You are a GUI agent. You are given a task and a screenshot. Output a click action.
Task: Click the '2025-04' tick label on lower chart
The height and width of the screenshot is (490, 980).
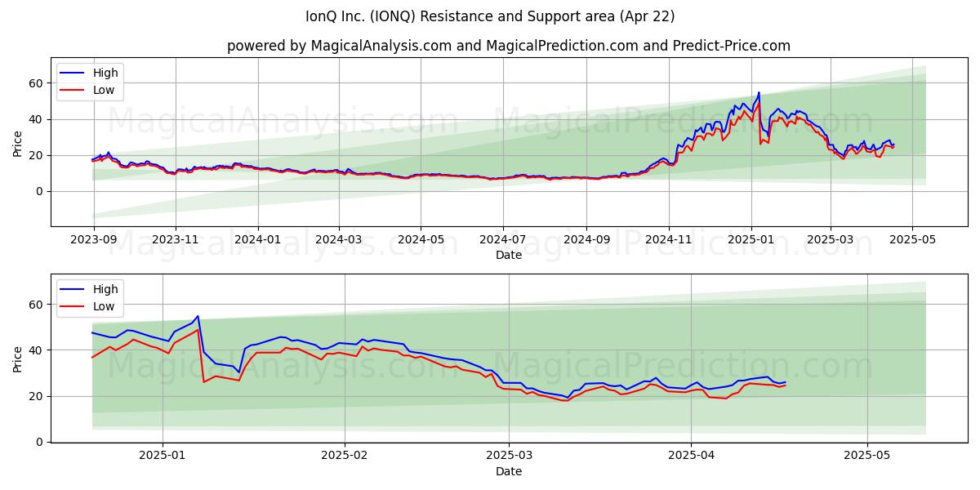pos(692,456)
